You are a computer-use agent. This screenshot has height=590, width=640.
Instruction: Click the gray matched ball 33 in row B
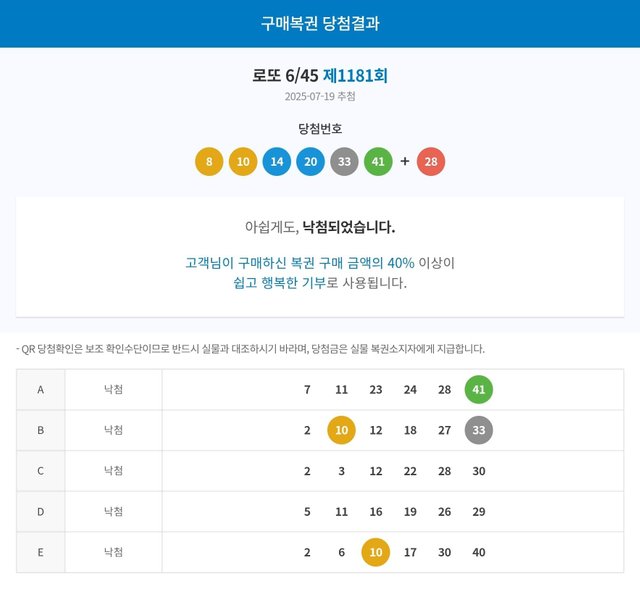click(x=479, y=430)
